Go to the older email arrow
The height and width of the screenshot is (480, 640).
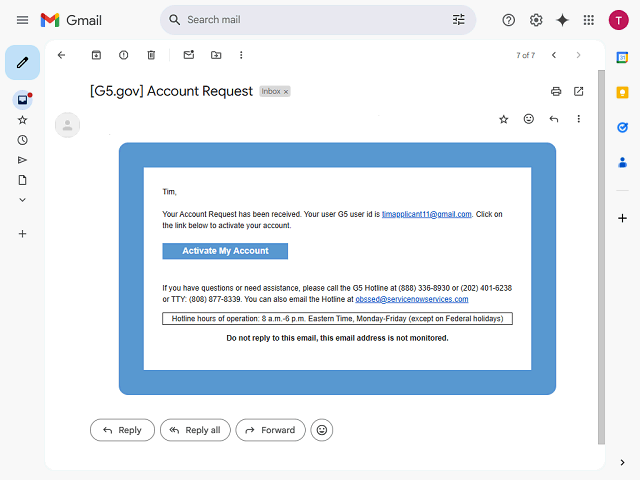pos(578,55)
